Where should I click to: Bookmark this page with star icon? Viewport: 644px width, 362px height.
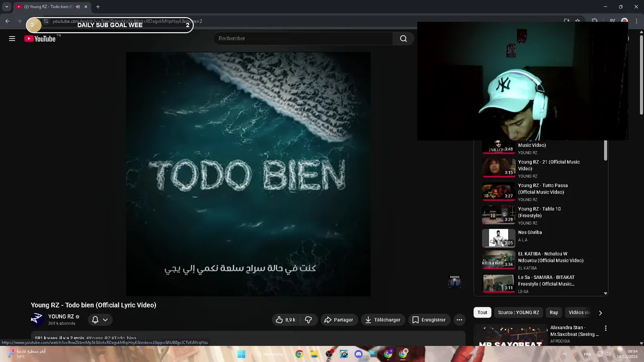(578, 21)
